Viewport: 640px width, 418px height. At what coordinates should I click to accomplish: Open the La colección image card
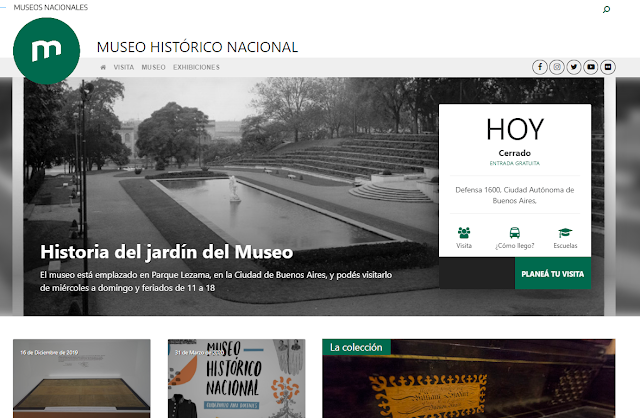pos(469,378)
